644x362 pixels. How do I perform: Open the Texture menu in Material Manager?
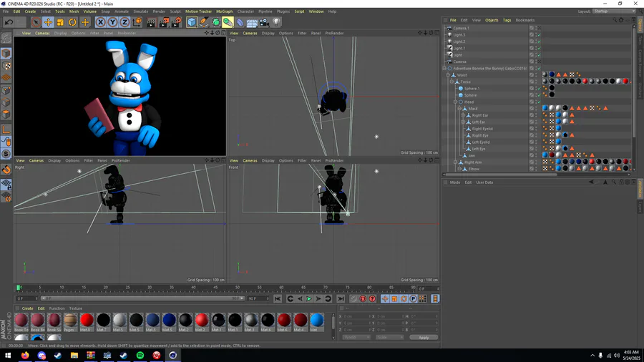[x=76, y=308]
